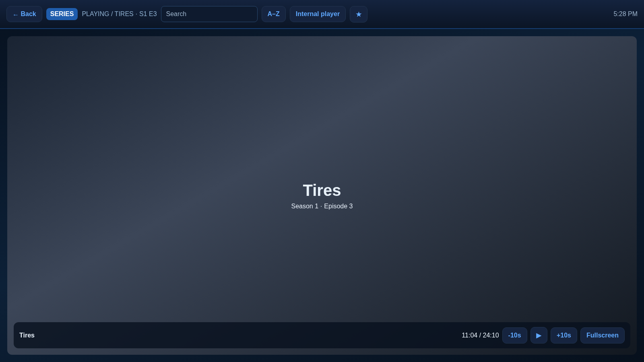Go back using the Back button
Screen dimensions: 644x362
24,14
